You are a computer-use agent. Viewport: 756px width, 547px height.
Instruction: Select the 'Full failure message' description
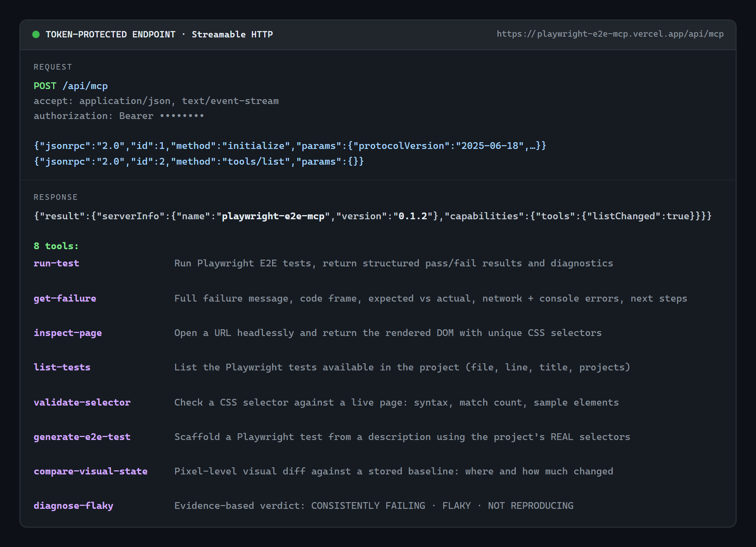431,299
